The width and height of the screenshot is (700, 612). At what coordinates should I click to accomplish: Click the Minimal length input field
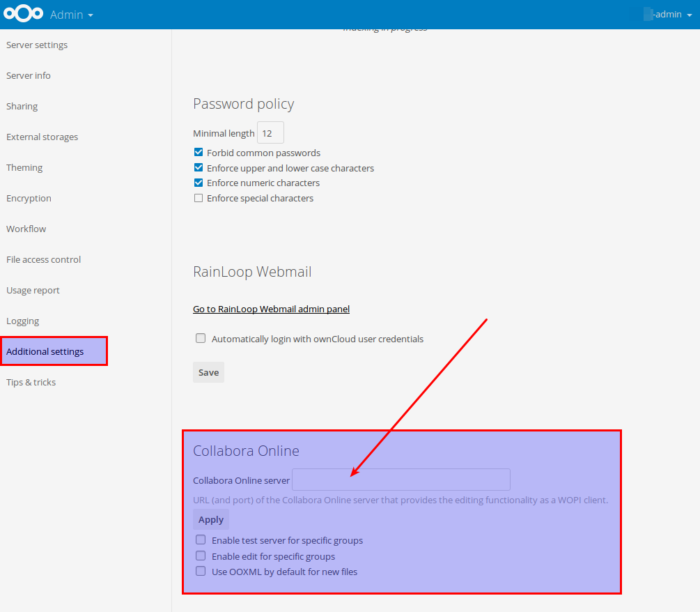tap(270, 133)
